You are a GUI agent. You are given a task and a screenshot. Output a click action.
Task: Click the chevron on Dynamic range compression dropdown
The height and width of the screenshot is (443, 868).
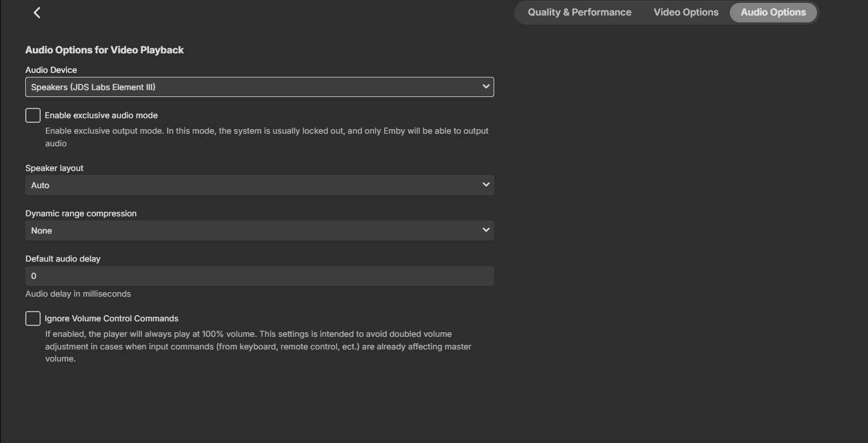[x=486, y=230]
